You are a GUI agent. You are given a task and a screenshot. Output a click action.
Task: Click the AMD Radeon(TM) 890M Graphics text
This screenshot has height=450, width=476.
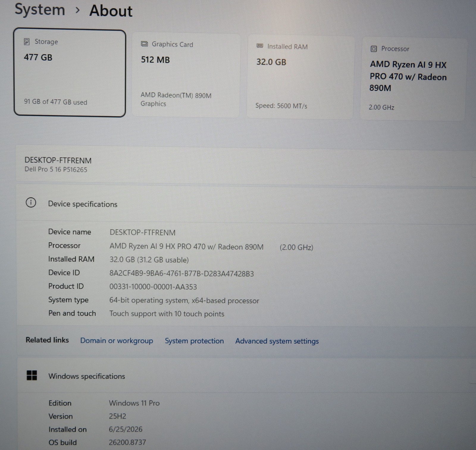pyautogui.click(x=176, y=99)
